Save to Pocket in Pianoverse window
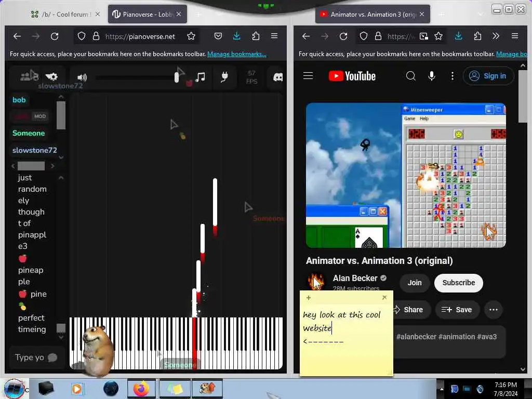532x399 pixels. click(x=218, y=36)
